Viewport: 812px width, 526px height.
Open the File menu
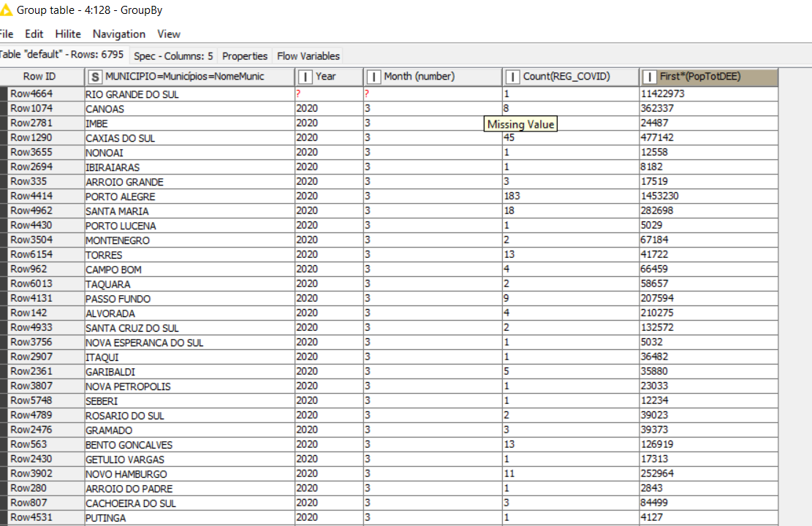click(7, 34)
